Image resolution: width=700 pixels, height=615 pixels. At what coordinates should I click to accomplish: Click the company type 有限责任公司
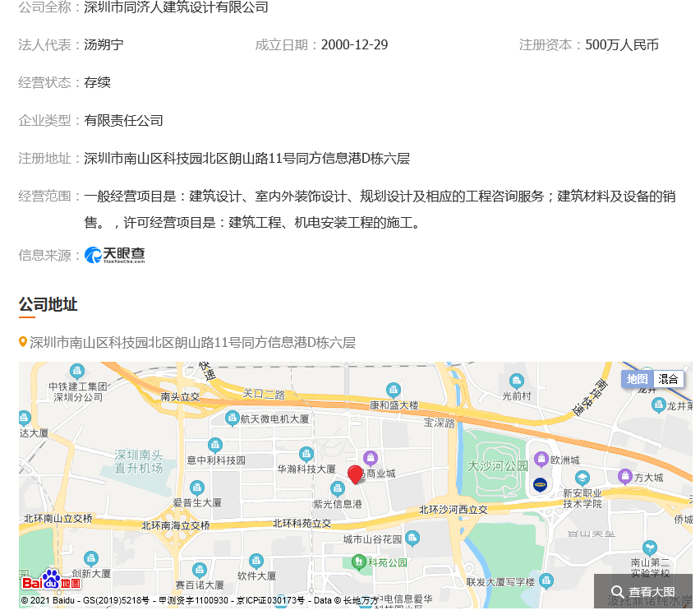[123, 121]
